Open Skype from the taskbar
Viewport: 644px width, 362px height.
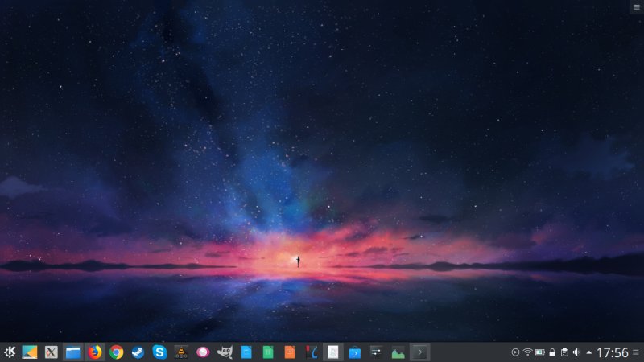(159, 352)
